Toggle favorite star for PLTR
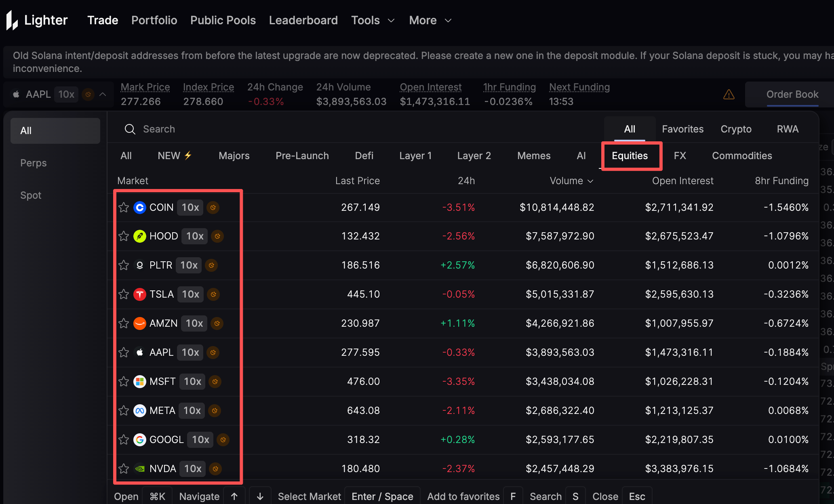The width and height of the screenshot is (834, 504). [x=124, y=265]
